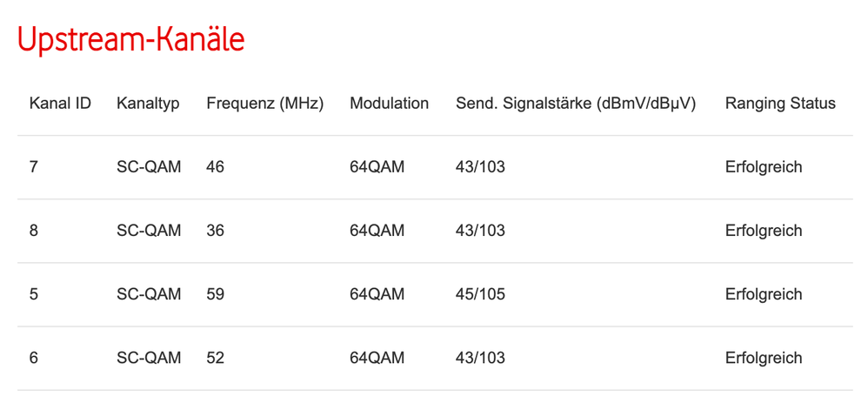Click the 45/105 signal strength value
The width and height of the screenshot is (868, 417).
tap(480, 294)
